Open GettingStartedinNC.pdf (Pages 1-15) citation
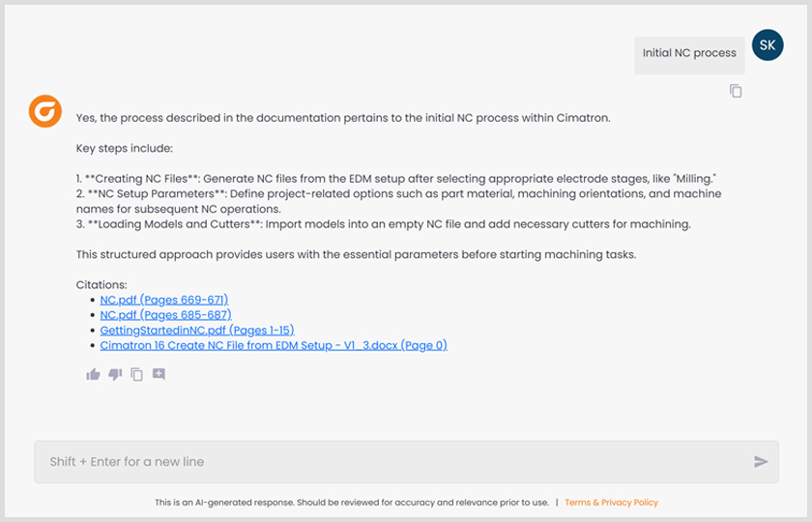Image resolution: width=812 pixels, height=522 pixels. click(196, 330)
